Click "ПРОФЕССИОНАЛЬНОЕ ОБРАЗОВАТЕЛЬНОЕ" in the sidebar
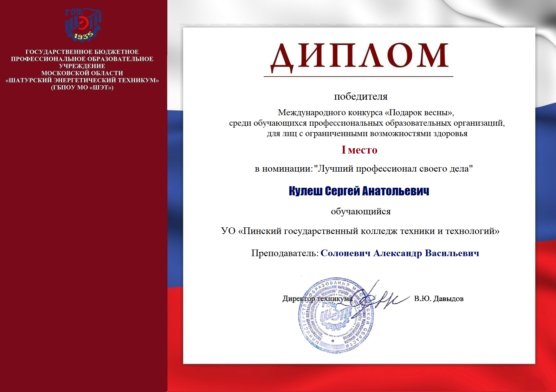The height and width of the screenshot is (392, 556). click(82, 59)
